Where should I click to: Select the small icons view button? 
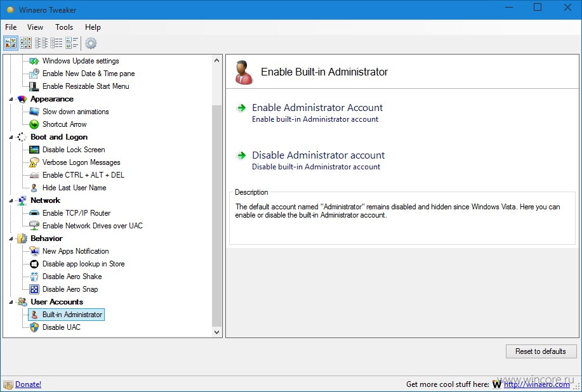tap(41, 43)
